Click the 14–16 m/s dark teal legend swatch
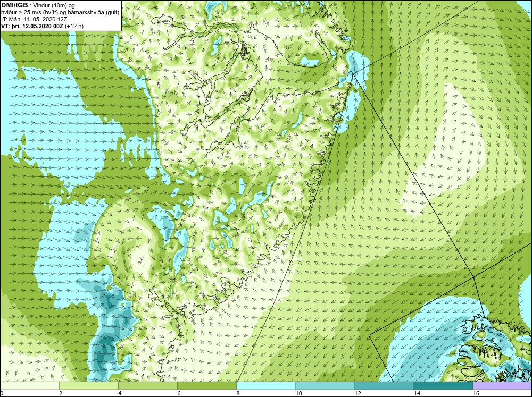532x397 pixels. point(443,385)
